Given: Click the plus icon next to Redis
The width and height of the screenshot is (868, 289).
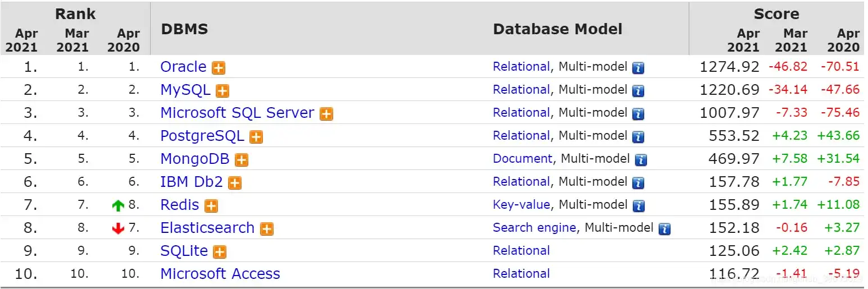Looking at the screenshot, I should pos(211,206).
